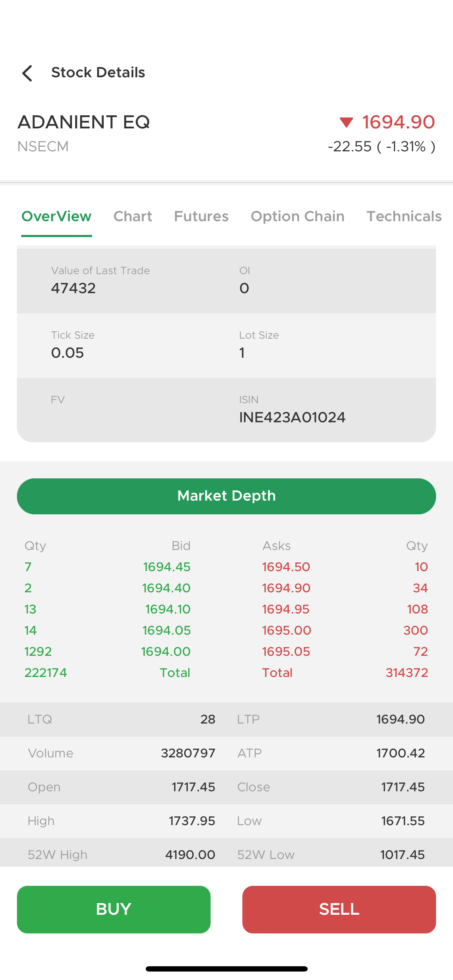
Task: Tap the ATP value 1700.42
Action: [400, 753]
